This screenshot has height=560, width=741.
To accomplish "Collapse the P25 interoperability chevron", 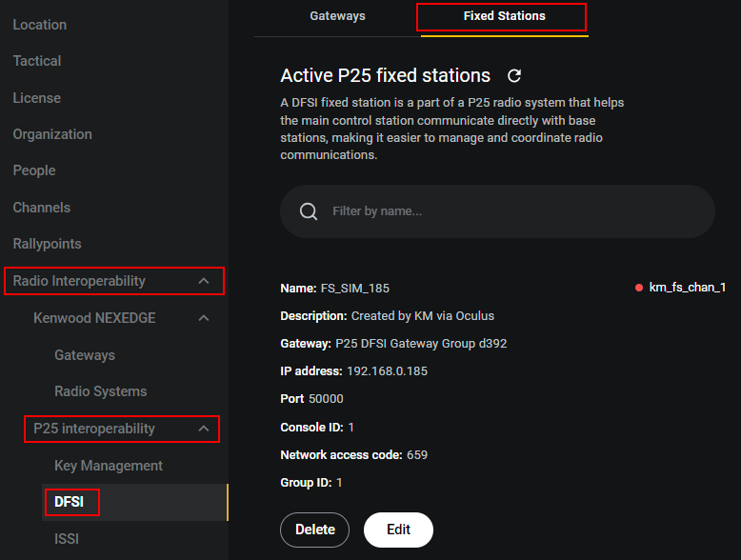I will tap(204, 429).
